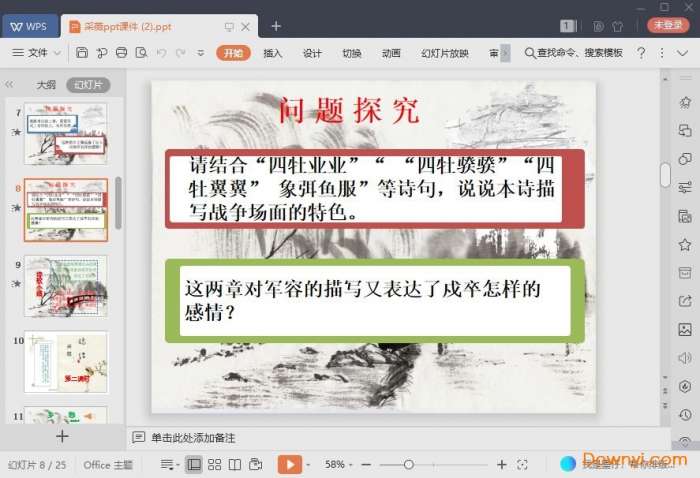Image resolution: width=700 pixels, height=478 pixels.
Task: Click the Print icon in quick toolbar
Action: [121, 53]
